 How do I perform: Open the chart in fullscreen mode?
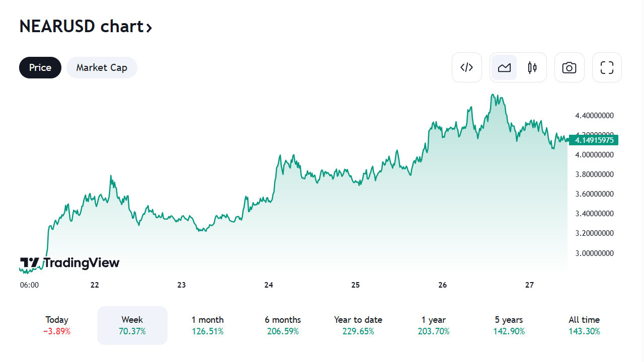[x=607, y=67]
